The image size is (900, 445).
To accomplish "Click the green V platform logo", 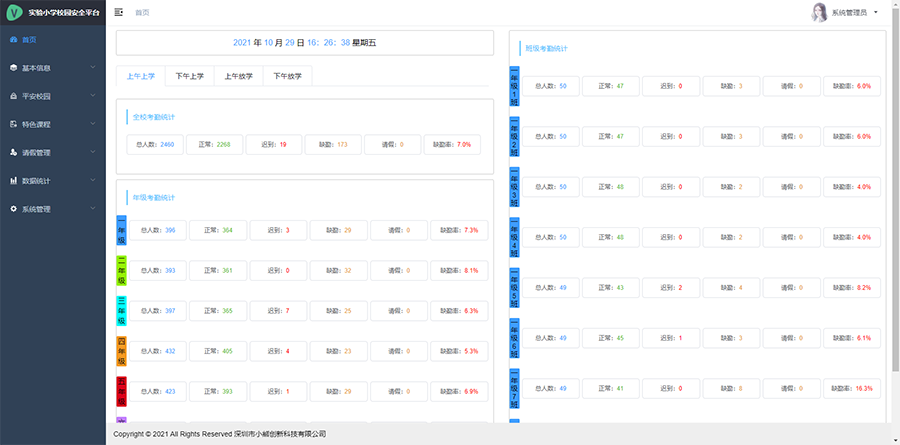I will [x=14, y=12].
